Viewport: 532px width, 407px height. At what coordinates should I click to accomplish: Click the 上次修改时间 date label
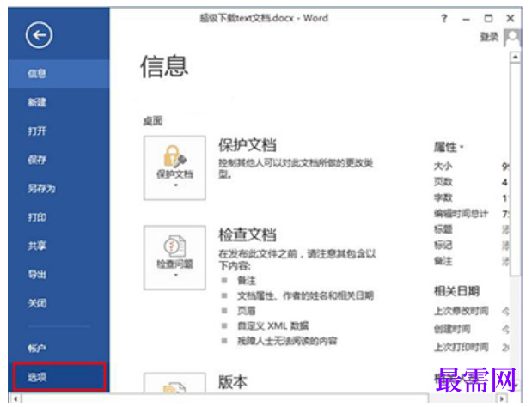(x=462, y=311)
